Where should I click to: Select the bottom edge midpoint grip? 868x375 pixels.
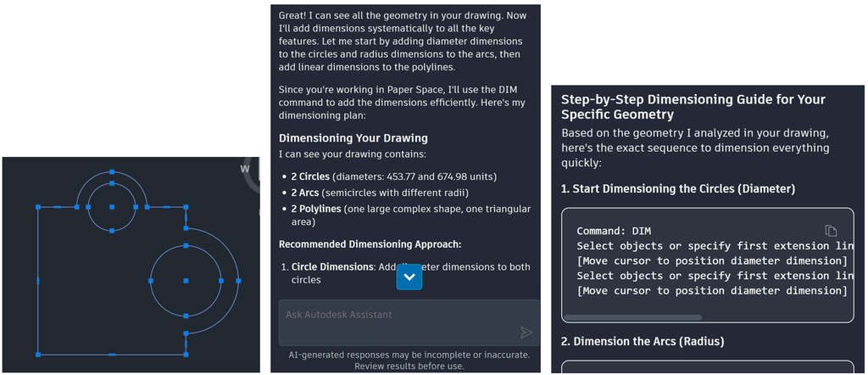pyautogui.click(x=112, y=354)
